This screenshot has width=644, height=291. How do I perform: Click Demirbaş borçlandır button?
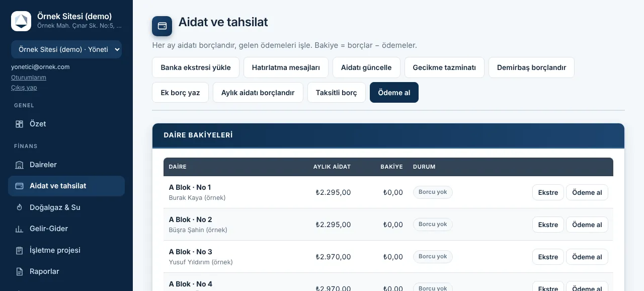point(531,67)
